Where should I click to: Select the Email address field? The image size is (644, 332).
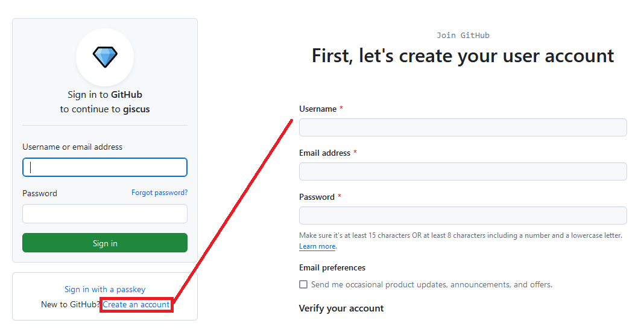click(x=463, y=171)
